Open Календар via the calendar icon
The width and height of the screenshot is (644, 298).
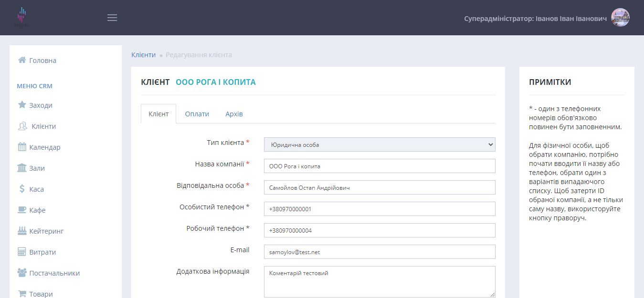tap(22, 147)
